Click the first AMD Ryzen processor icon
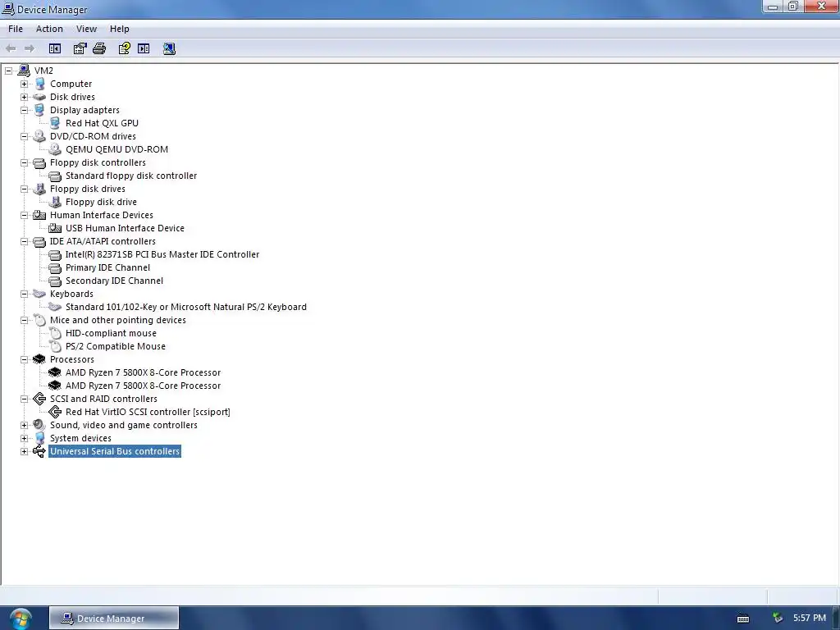Viewport: 840px width, 630px height. click(55, 372)
